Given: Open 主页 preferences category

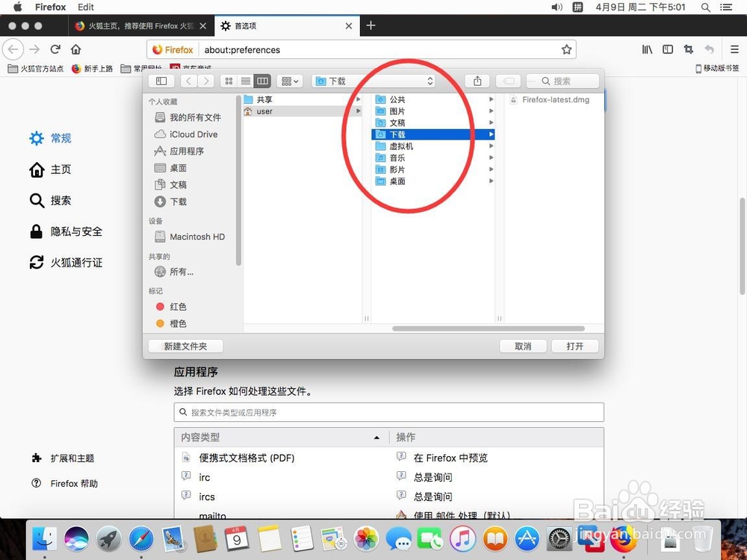Looking at the screenshot, I should point(50,169).
